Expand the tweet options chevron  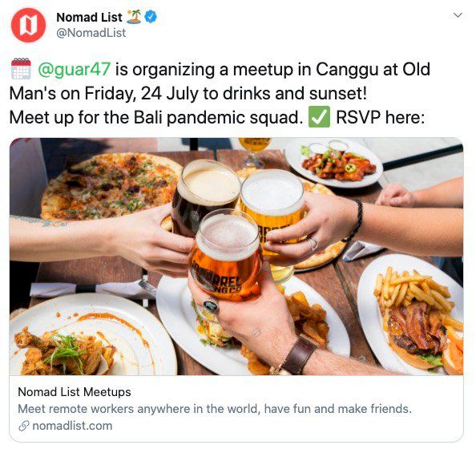click(x=458, y=15)
